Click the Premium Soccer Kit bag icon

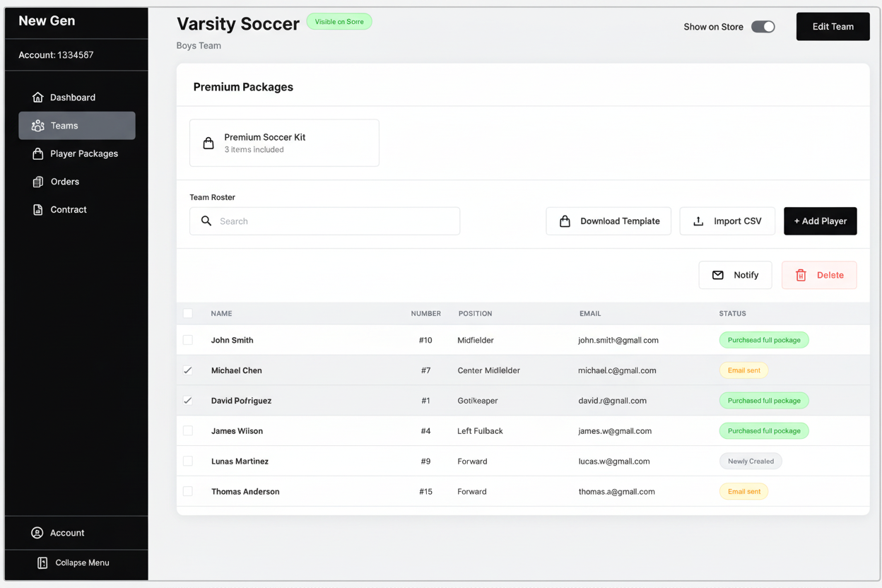click(x=208, y=143)
